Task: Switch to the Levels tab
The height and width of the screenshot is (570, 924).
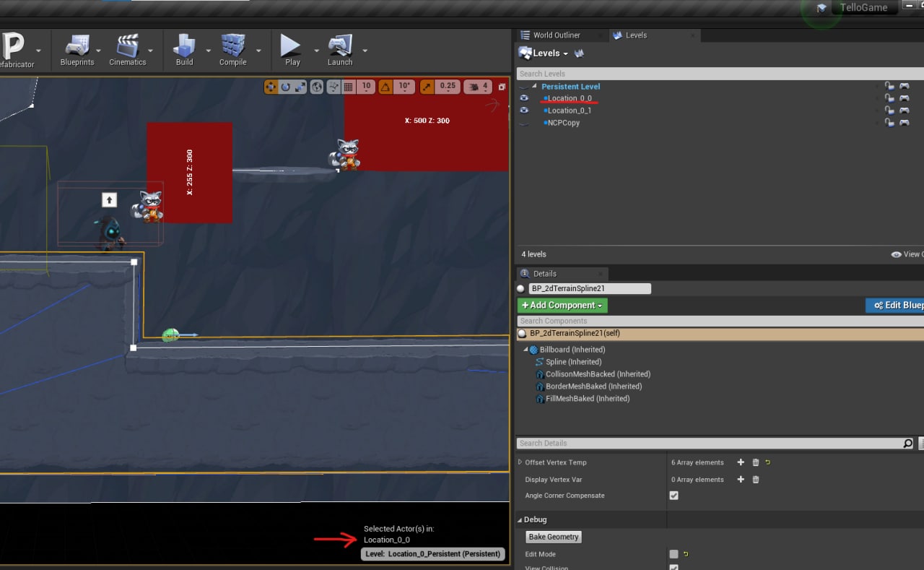Action: (636, 35)
